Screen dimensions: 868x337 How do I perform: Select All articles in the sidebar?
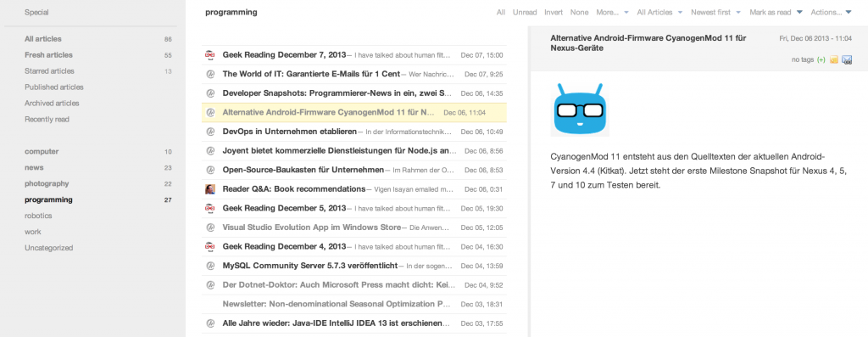(43, 39)
